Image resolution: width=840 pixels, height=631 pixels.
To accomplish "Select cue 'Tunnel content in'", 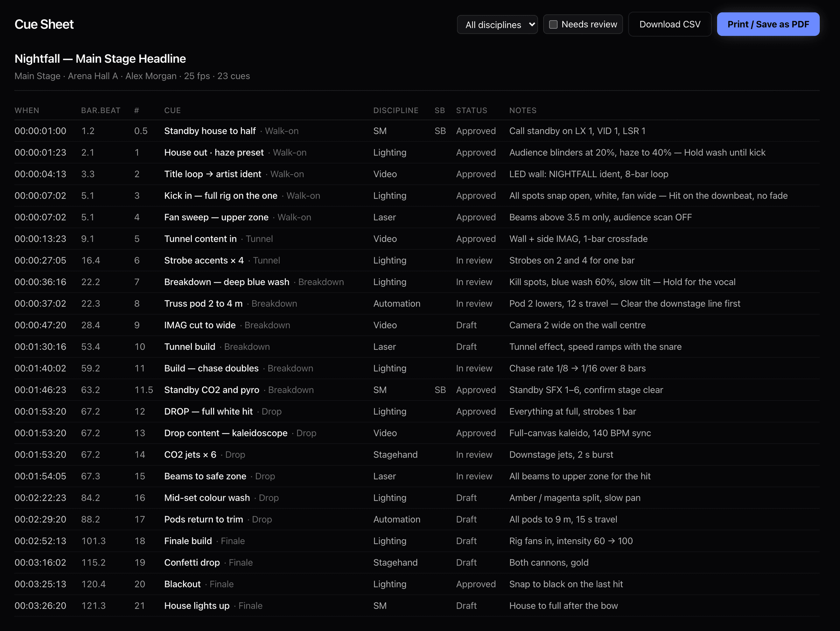I will click(200, 239).
